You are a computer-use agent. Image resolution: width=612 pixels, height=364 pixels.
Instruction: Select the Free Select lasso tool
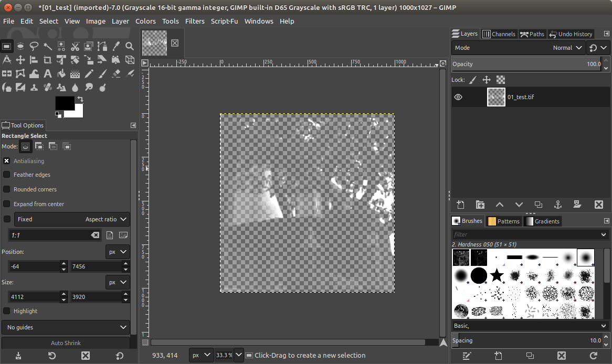pyautogui.click(x=34, y=47)
